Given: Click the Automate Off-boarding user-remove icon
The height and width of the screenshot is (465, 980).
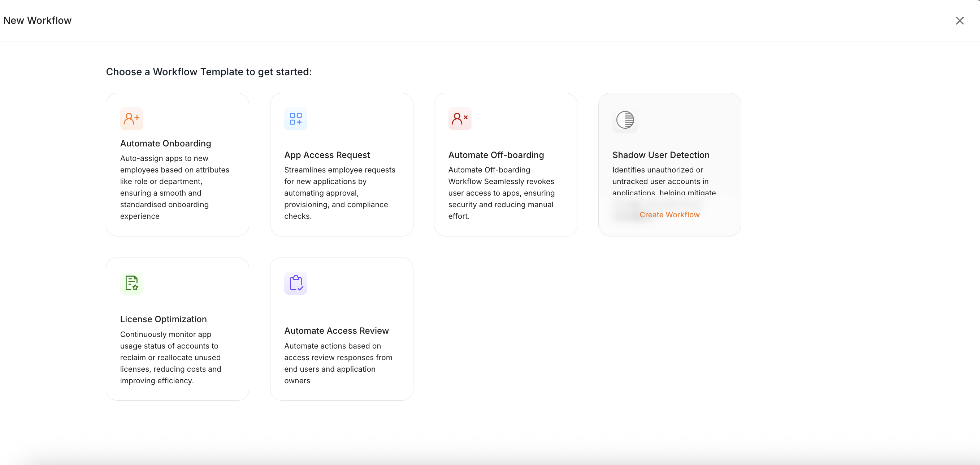Looking at the screenshot, I should 460,119.
